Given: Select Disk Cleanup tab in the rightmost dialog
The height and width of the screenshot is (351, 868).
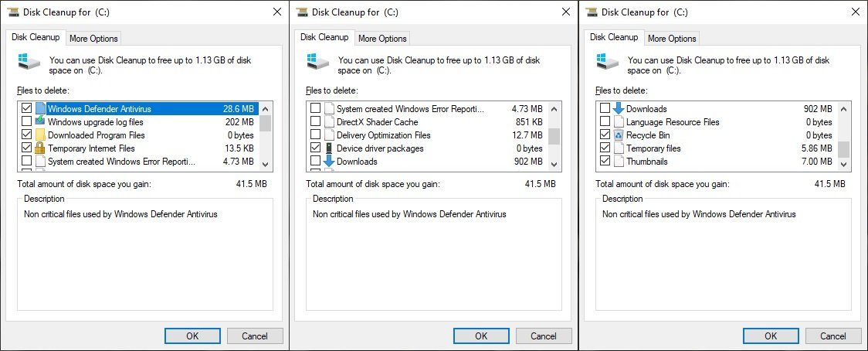Looking at the screenshot, I should pyautogui.click(x=614, y=37).
